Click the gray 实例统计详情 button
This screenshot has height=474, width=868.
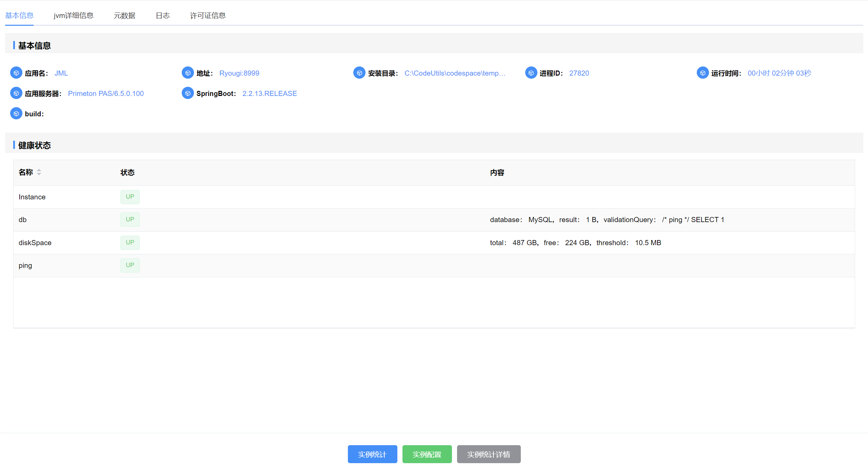tap(489, 454)
